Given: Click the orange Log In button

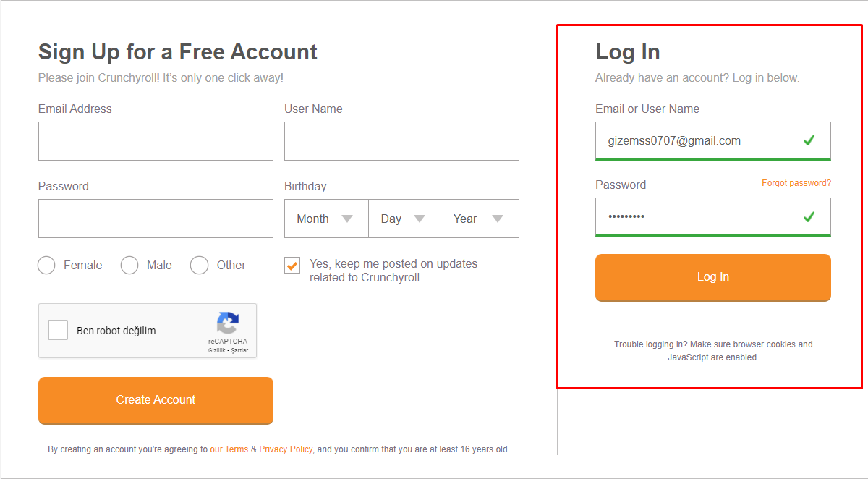Looking at the screenshot, I should (713, 277).
